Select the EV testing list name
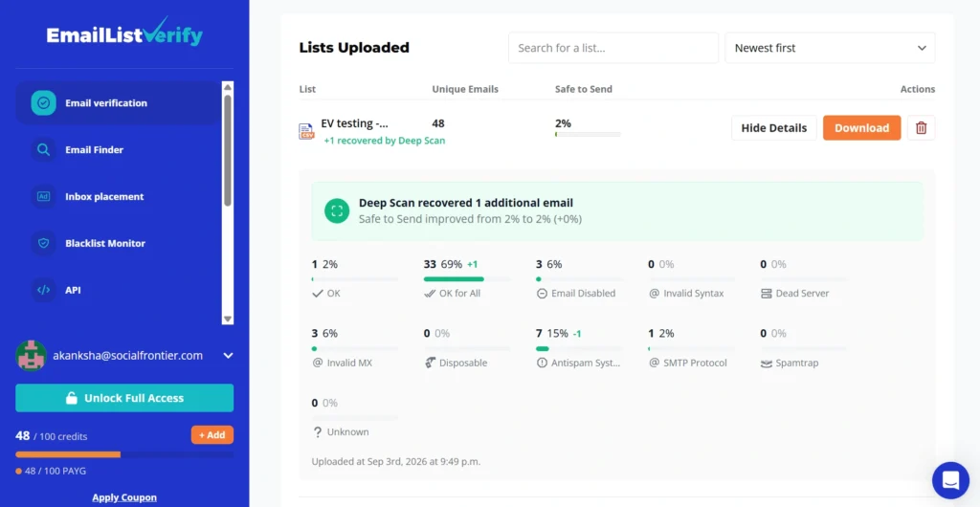Image resolution: width=980 pixels, height=507 pixels. tap(354, 123)
